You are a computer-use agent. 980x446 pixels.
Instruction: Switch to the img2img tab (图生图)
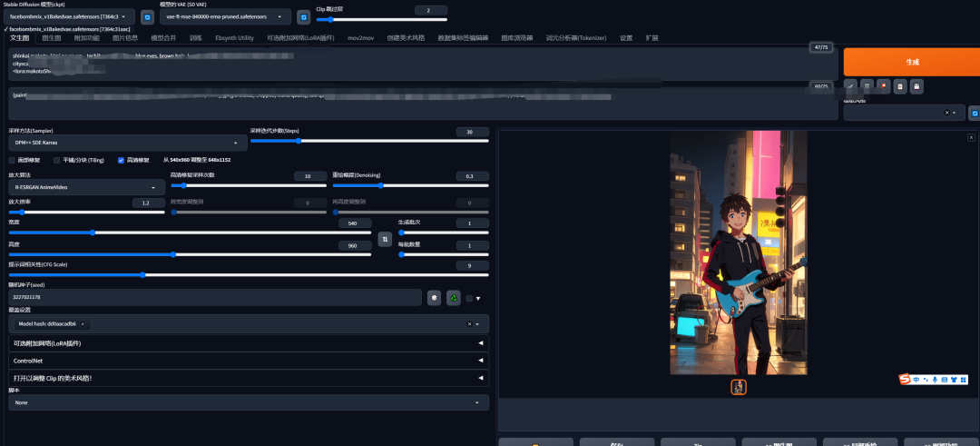[x=52, y=37]
